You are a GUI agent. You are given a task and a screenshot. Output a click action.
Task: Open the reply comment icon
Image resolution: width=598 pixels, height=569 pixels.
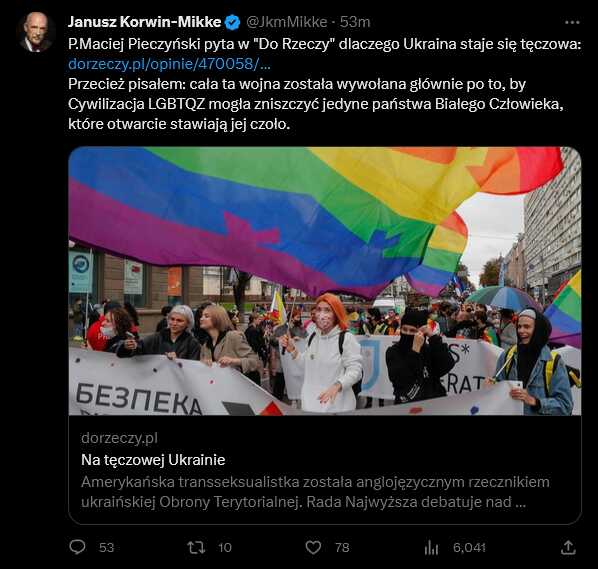click(x=77, y=547)
